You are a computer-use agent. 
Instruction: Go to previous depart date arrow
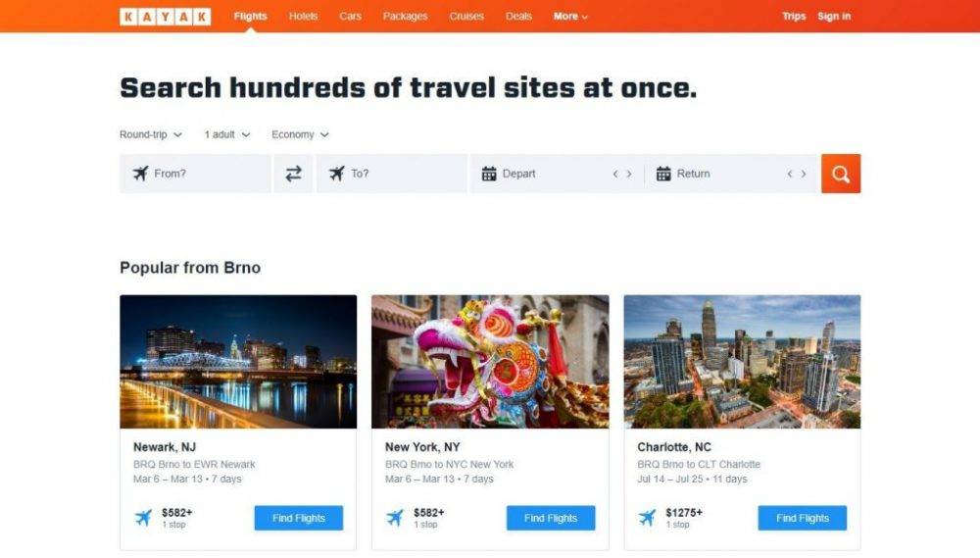(615, 174)
